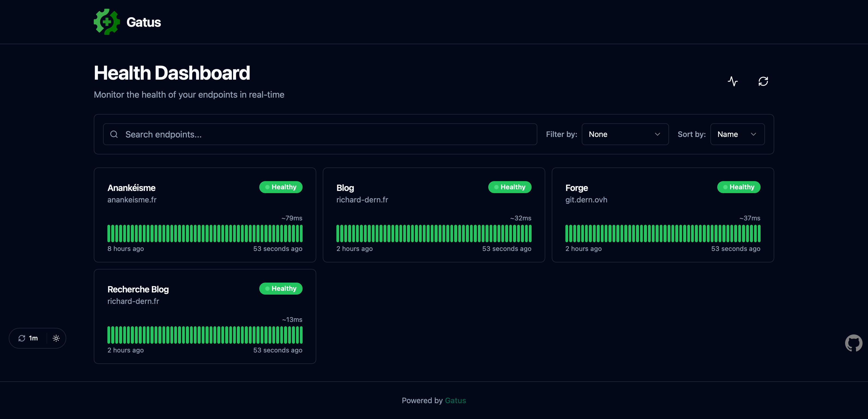Open the GitHub icon link
Viewport: 868px width, 419px height.
coord(853,343)
